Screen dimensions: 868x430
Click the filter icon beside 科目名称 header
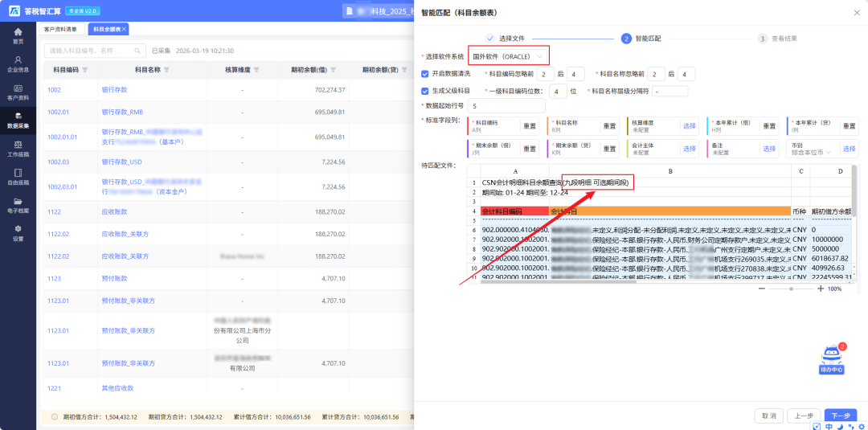[166, 70]
